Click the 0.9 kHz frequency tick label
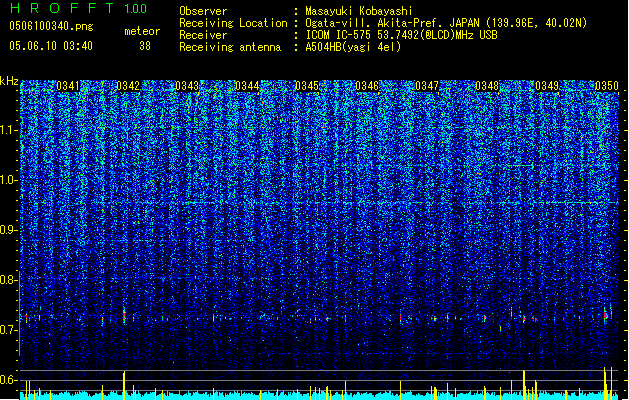 pyautogui.click(x=9, y=230)
